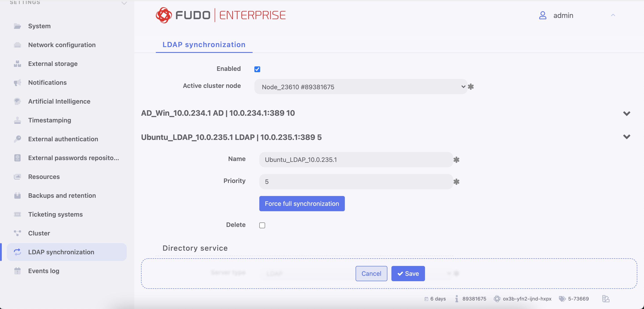The image size is (644, 309).
Task: Collapse the admin user menu arrow
Action: (613, 15)
